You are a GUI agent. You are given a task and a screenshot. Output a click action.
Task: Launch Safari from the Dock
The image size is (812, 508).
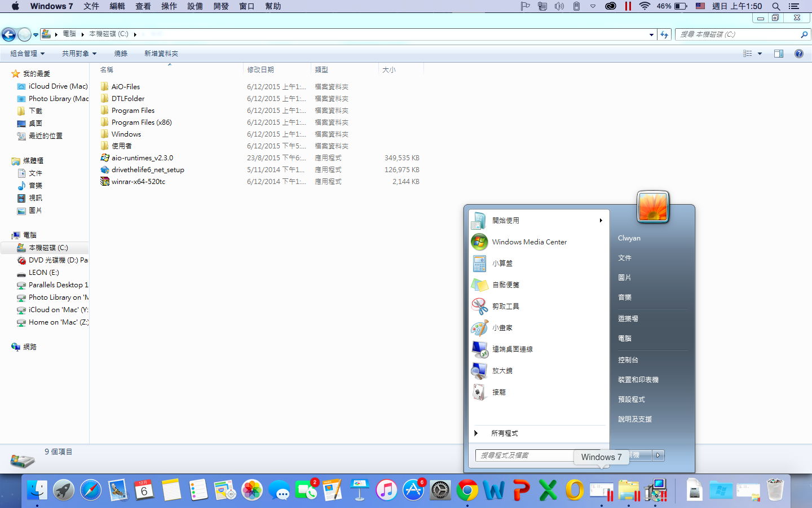(x=91, y=490)
